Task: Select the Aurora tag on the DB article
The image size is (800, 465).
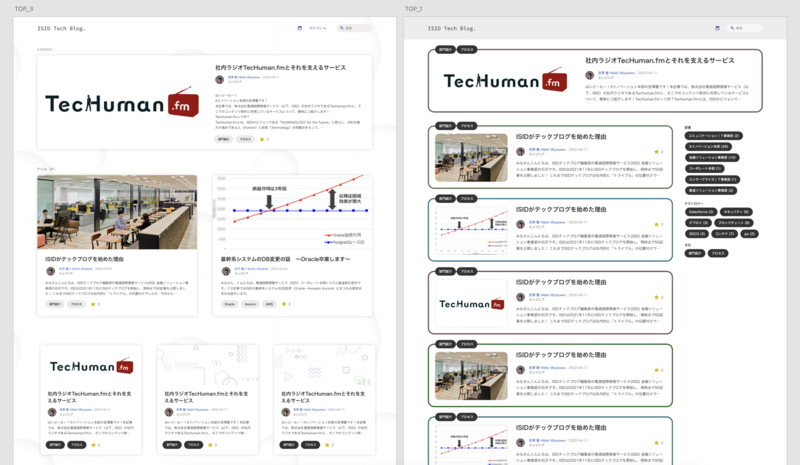Action: point(250,304)
